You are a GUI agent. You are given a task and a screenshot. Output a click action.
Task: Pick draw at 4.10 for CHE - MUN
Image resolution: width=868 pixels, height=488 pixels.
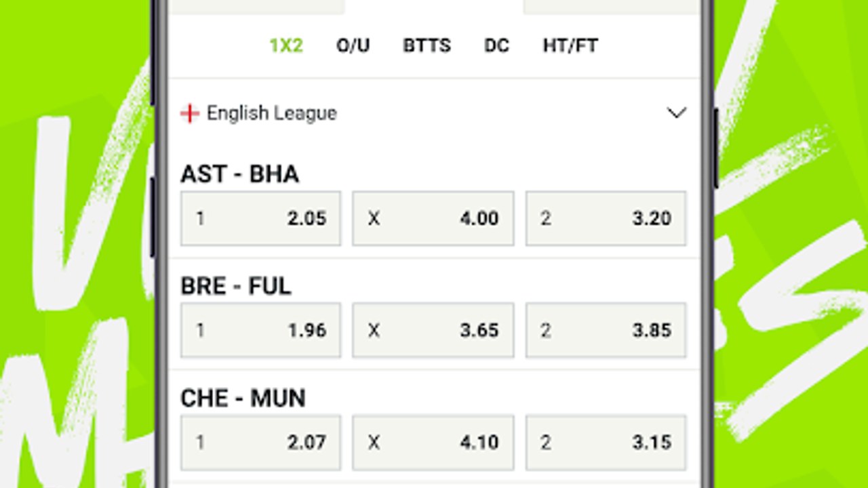pos(433,443)
